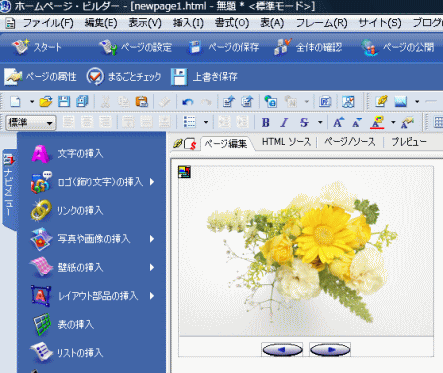Image resolution: width=443 pixels, height=373 pixels.
Task: Open the font color dropdown arrow
Action: point(393,123)
